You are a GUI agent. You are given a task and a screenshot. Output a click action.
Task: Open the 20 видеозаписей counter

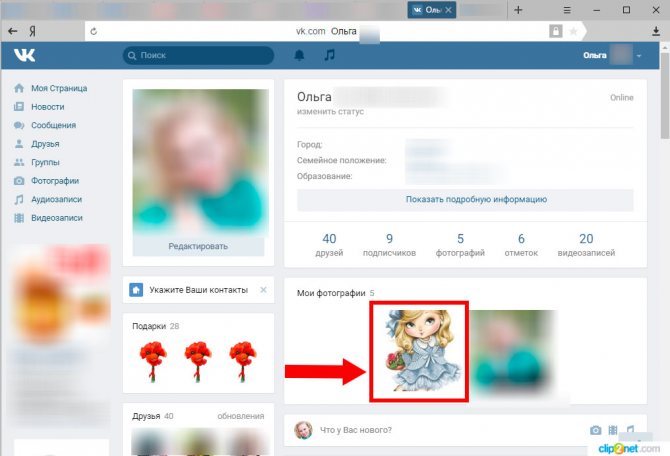click(586, 245)
